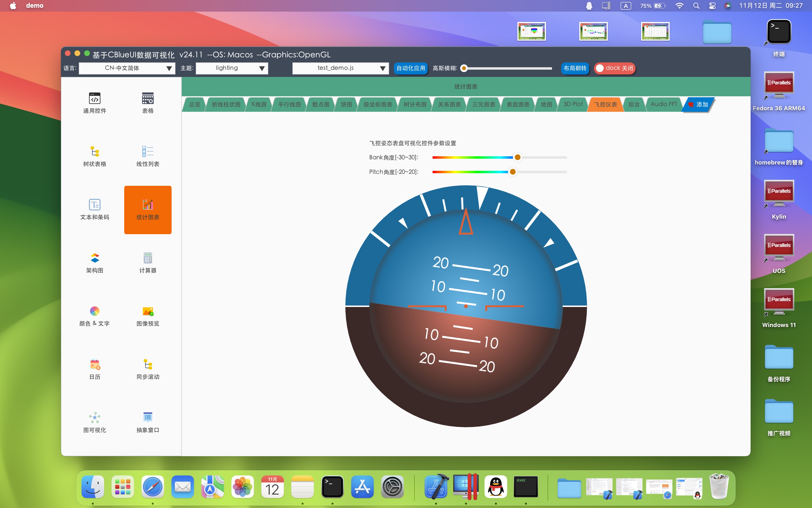Open the 架构图 sidebar item
This screenshot has width=812, height=508.
pos(95,263)
